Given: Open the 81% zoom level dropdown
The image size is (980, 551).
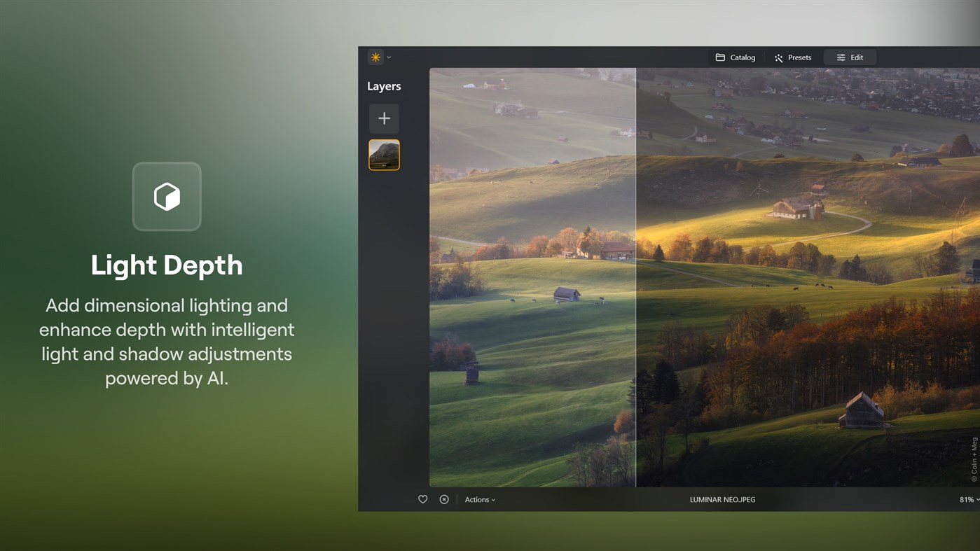Looking at the screenshot, I should (x=967, y=499).
